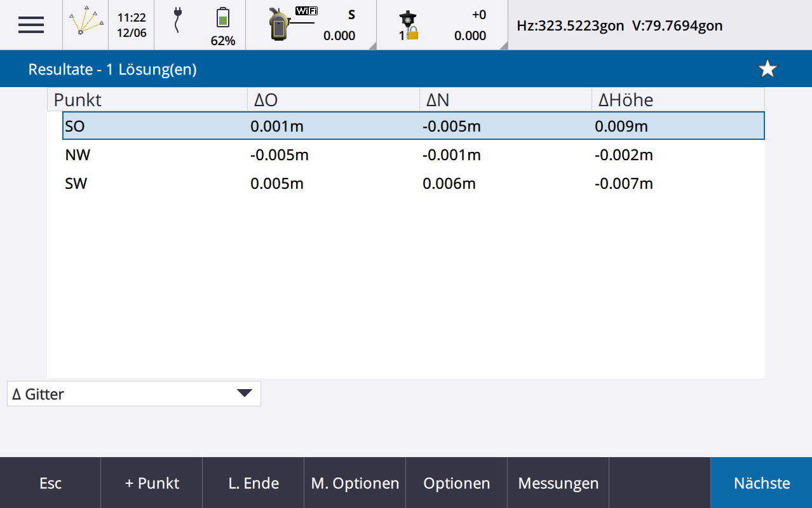
Task: Go to Nächste solution
Action: pyautogui.click(x=761, y=483)
